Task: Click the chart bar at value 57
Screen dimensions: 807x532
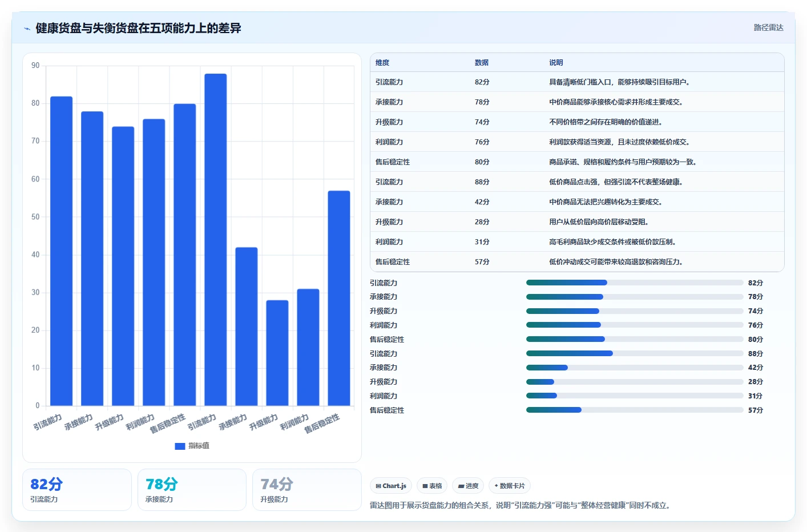Action: tap(339, 298)
